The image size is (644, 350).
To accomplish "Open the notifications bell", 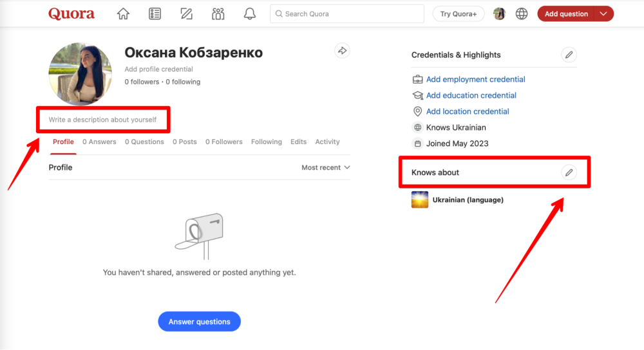I will [250, 14].
